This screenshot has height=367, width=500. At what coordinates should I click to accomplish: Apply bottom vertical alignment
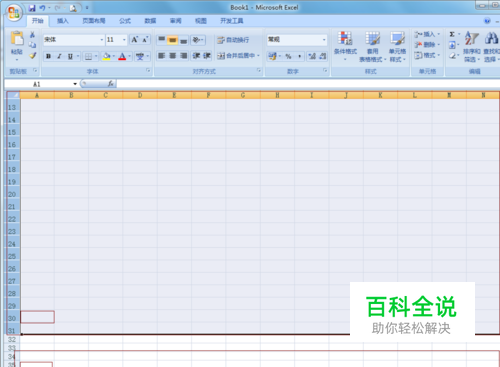pos(184,40)
